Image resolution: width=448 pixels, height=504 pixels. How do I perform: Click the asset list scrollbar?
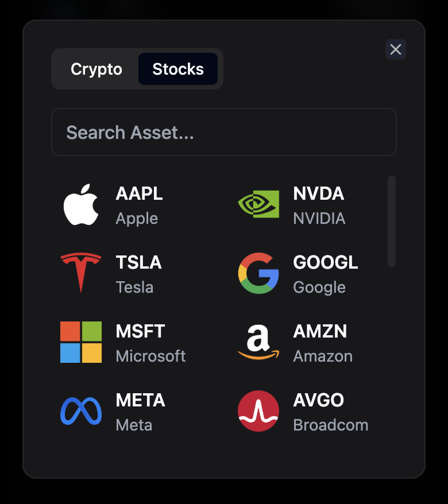click(x=391, y=222)
